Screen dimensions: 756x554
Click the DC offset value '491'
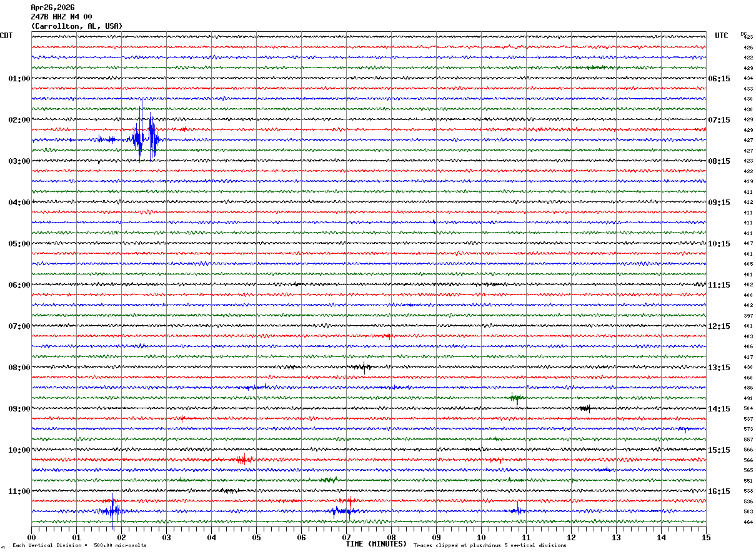click(748, 398)
